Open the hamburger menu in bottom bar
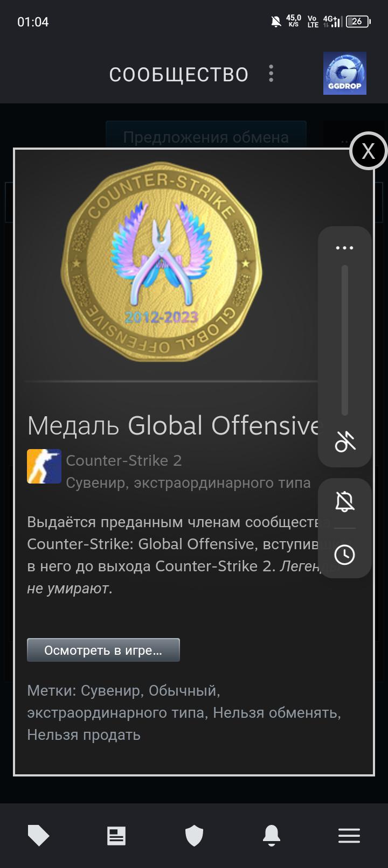This screenshot has width=388, height=868. pyautogui.click(x=349, y=836)
